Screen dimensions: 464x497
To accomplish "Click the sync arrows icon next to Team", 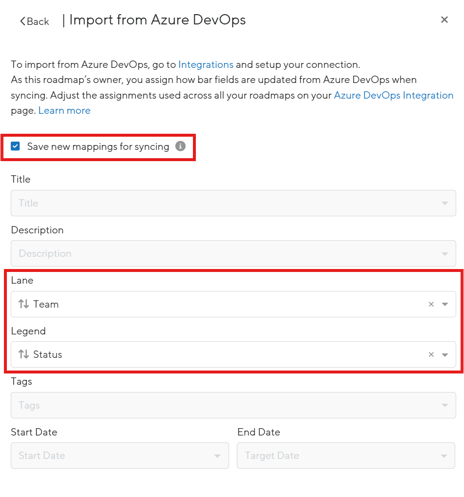I will (24, 304).
